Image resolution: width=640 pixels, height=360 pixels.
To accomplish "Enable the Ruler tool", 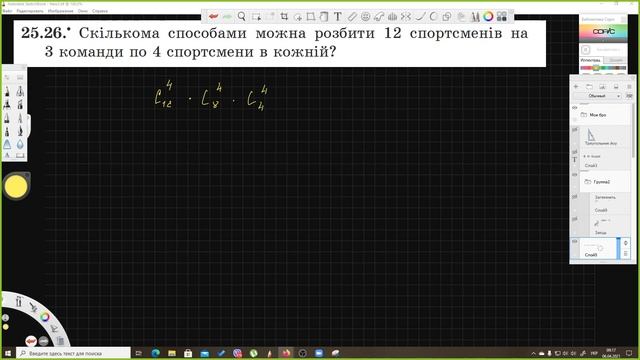I will 352,17.
